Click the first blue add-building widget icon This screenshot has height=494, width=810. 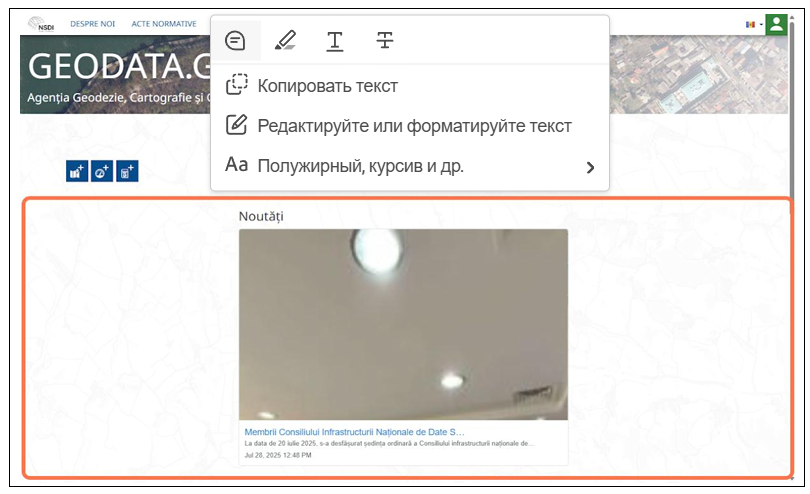pos(76,171)
